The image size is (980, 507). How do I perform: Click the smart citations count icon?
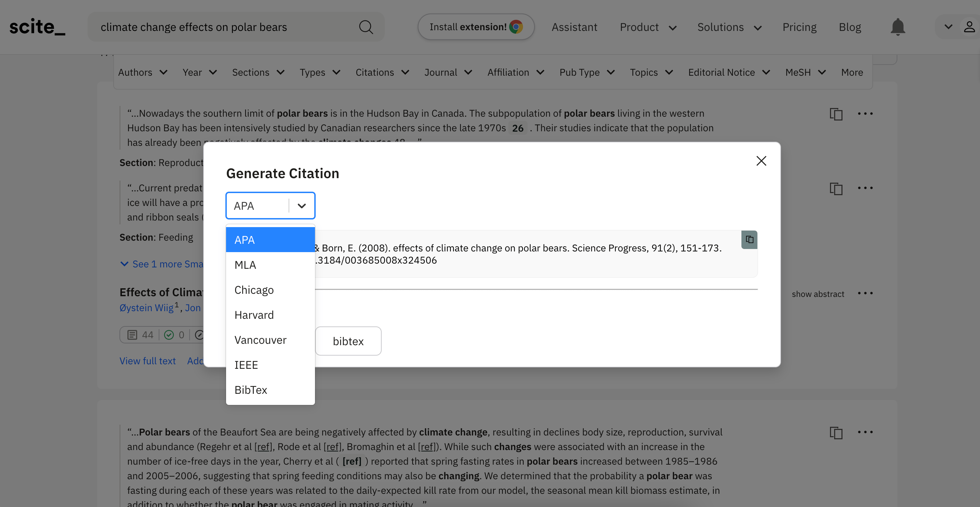coord(132,335)
